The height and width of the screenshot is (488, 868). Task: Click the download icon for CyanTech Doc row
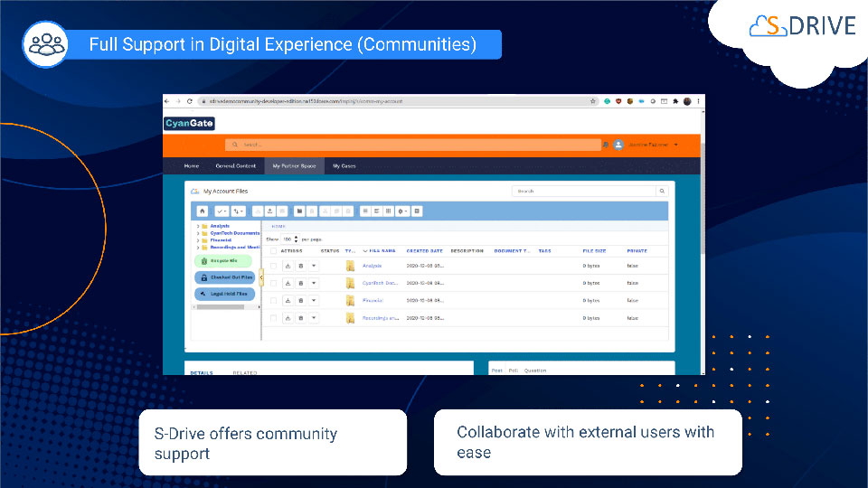pos(288,283)
